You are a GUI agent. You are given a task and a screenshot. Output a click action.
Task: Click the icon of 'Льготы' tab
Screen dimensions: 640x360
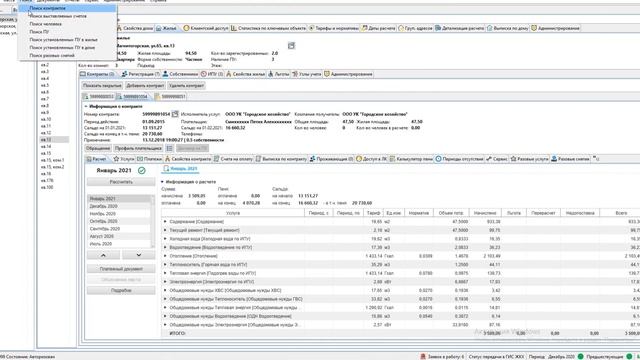coord(271,74)
